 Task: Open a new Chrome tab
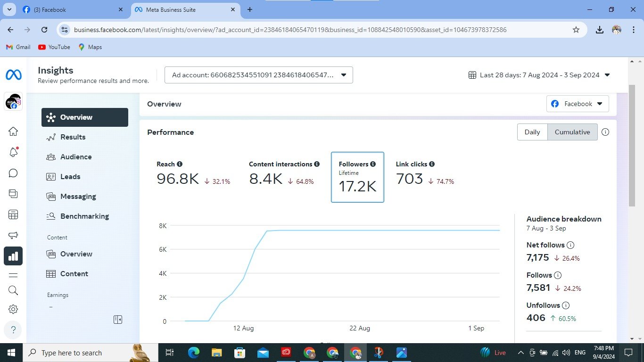tap(250, 9)
